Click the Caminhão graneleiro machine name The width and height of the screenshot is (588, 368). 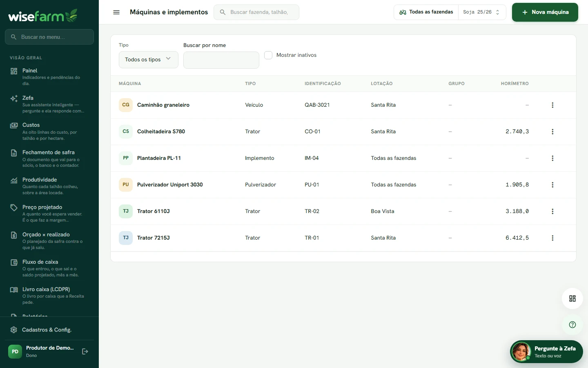coord(163,105)
